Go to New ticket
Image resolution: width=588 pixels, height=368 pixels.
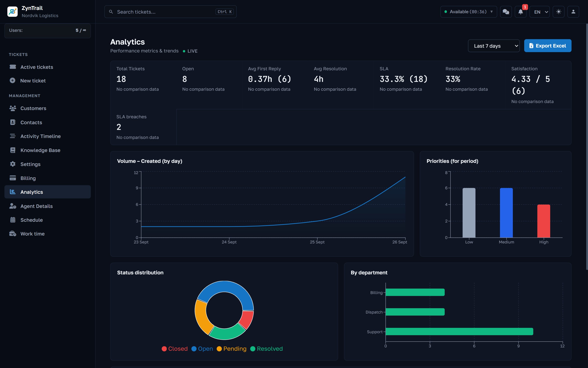tap(48, 81)
